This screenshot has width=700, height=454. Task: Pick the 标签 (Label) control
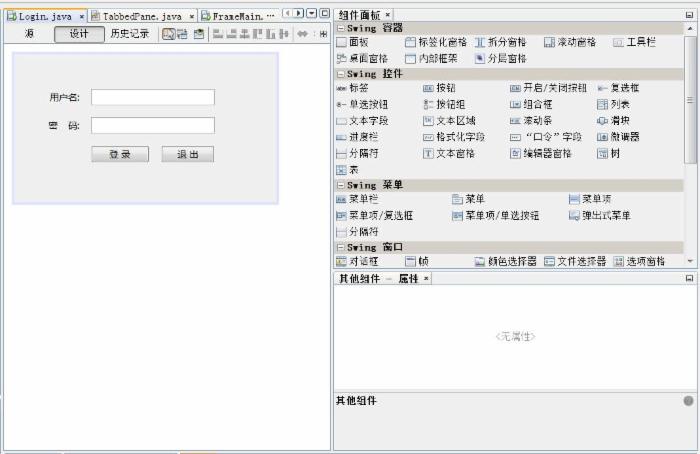[x=353, y=88]
